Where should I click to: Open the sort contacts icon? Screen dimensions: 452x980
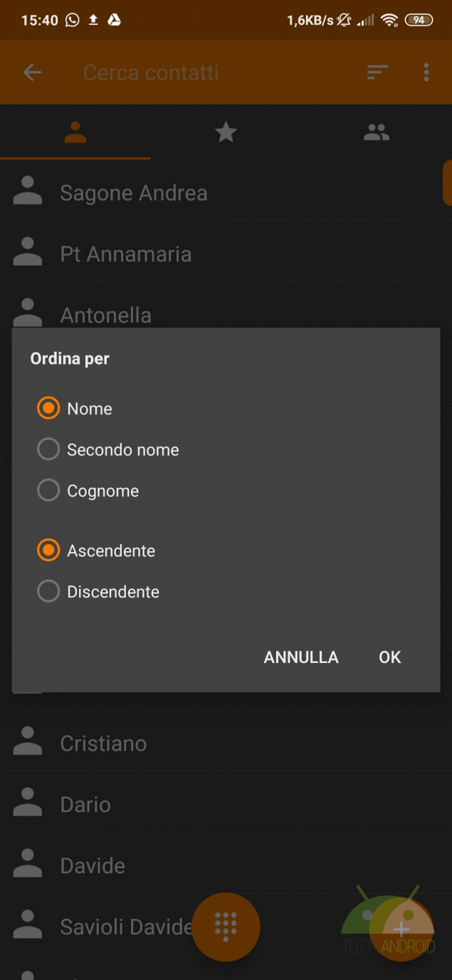(x=377, y=72)
